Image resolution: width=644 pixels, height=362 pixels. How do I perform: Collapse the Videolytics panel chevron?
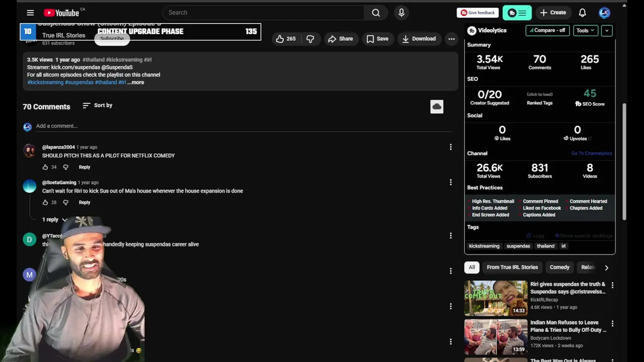tap(607, 30)
